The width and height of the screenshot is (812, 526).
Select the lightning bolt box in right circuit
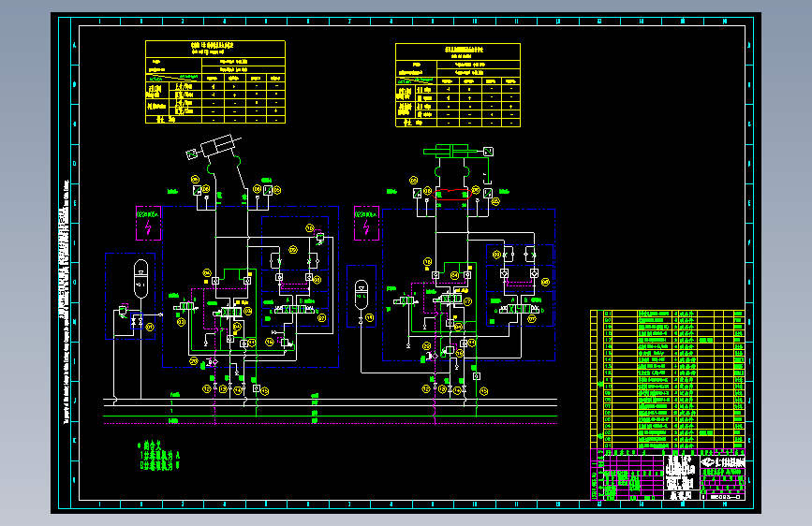coord(366,223)
